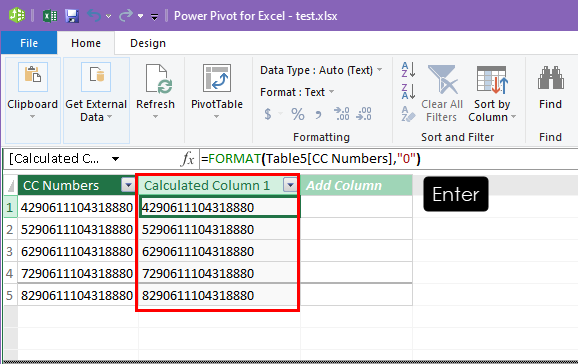Select Calculated Column 1 cell 7290611104318880
The width and height of the screenshot is (578, 364).
coord(219,273)
